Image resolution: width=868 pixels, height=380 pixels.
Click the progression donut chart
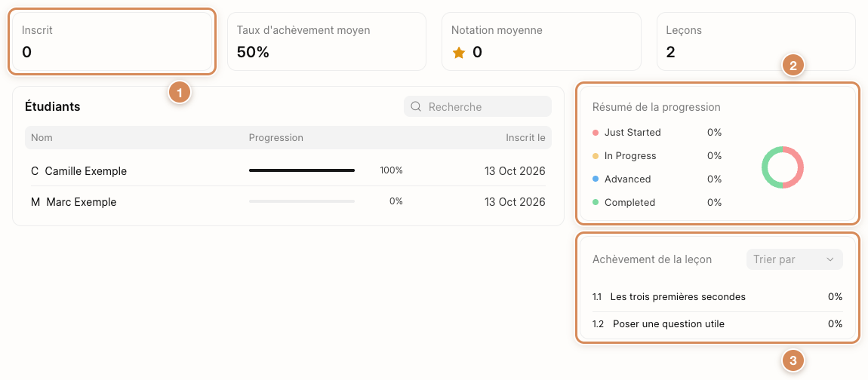coord(782,167)
